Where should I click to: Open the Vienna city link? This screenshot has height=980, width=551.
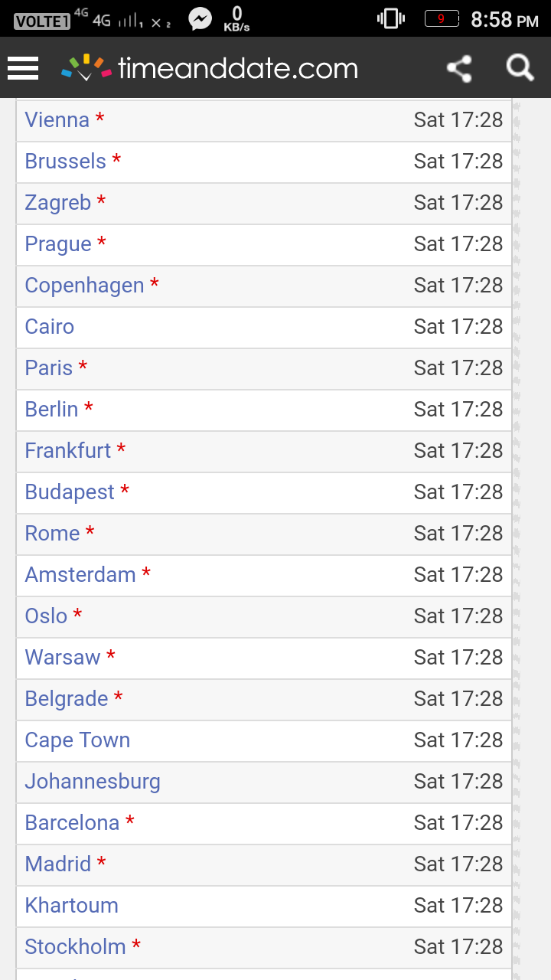57,119
